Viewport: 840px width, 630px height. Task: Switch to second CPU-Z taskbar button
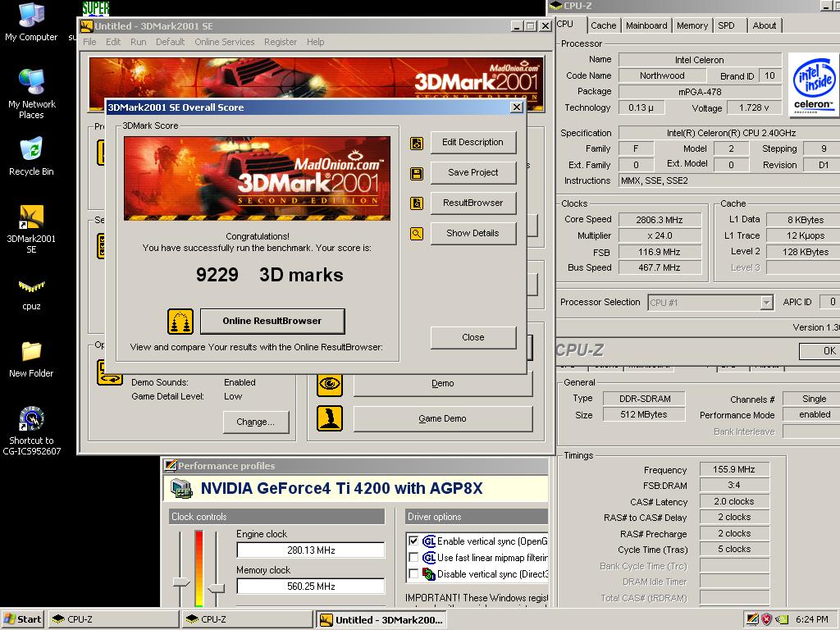[247, 619]
